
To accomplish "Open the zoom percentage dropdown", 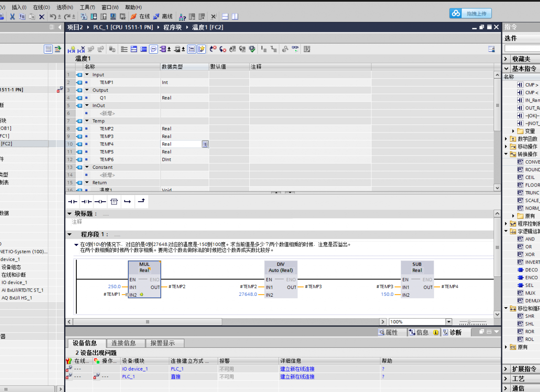I will click(448, 322).
